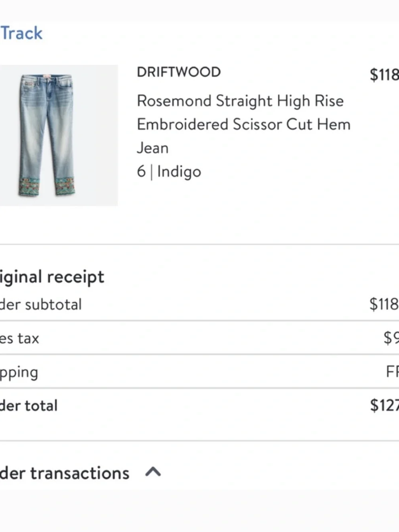The image size is (399, 532).
Task: Select the free shipping value
Action: tap(392, 372)
